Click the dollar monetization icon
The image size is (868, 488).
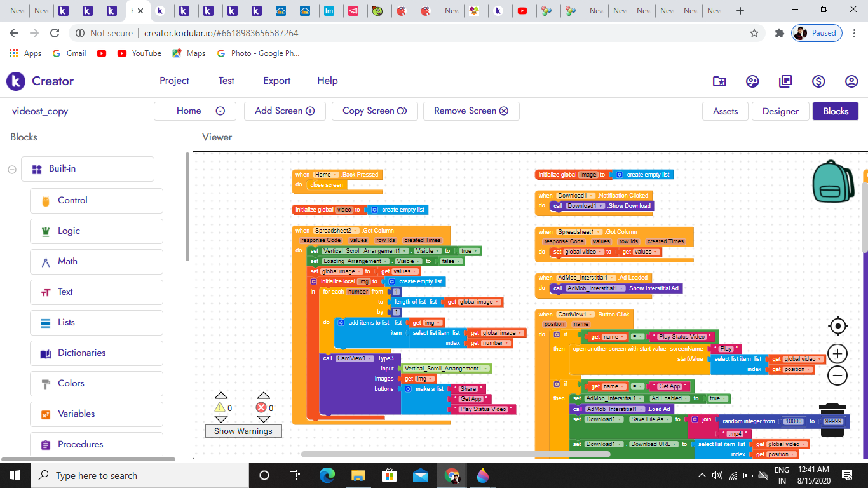[x=818, y=81]
